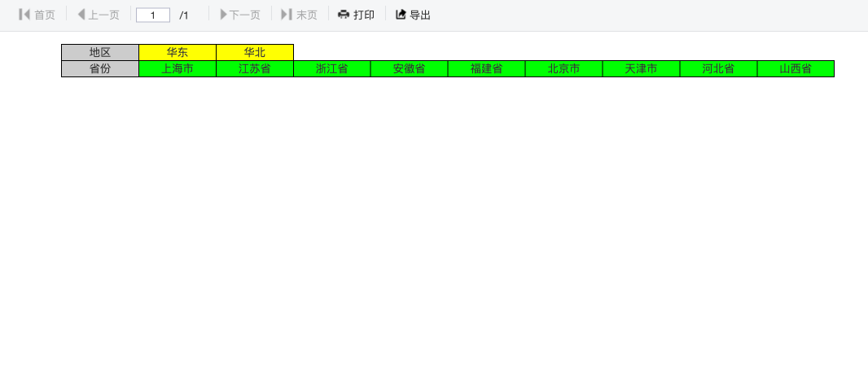Export the report via 导出
The height and width of the screenshot is (384, 868).
click(420, 15)
